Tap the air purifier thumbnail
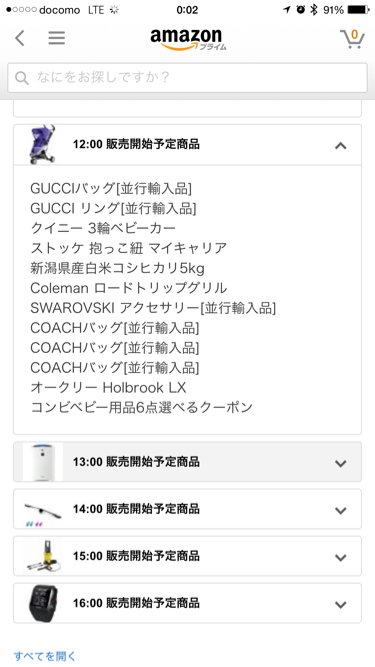Viewport: 375px width, 667px height. 43,462
